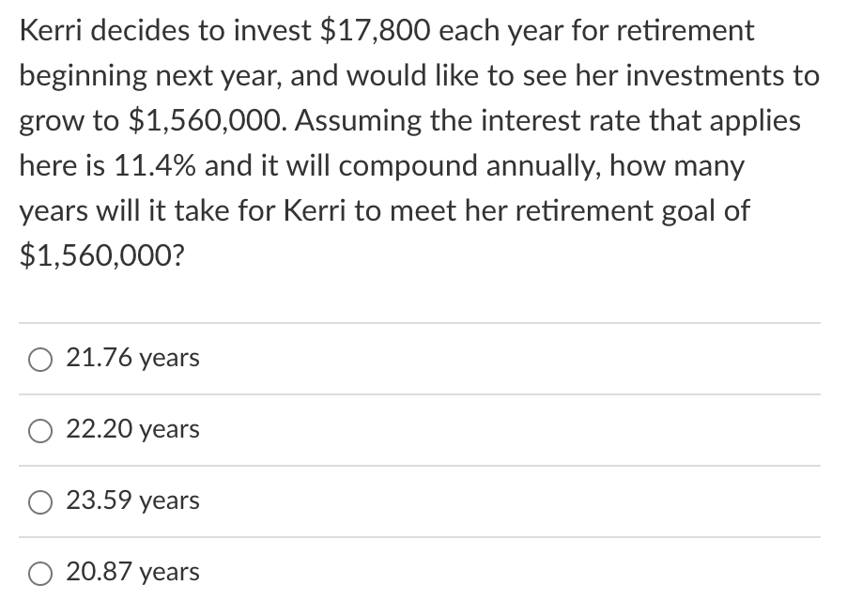Choose the 23.59 years radio button
Image resolution: width=847 pixels, height=616 pixels.
pos(40,501)
